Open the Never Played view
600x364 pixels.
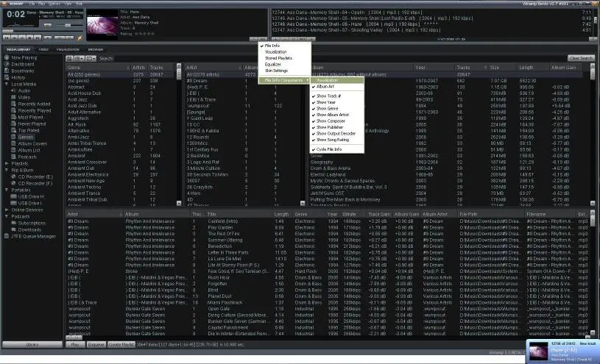click(32, 124)
